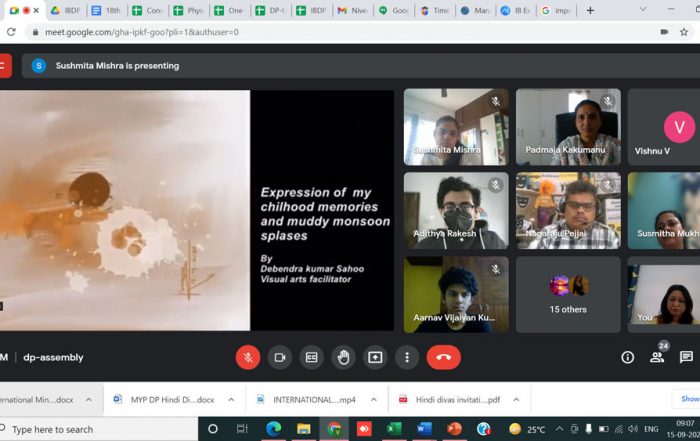Image resolution: width=700 pixels, height=441 pixels.
Task: Open PowerPoint from the taskbar
Action: tap(454, 429)
